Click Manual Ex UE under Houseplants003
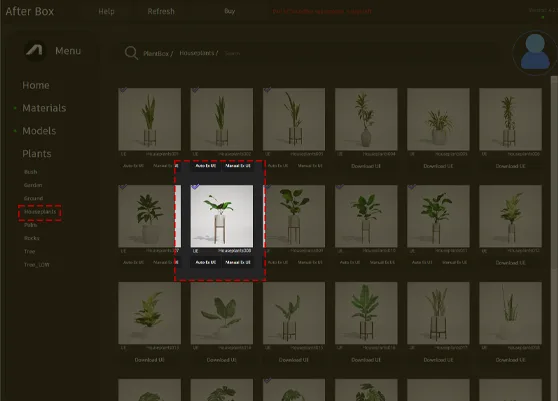Viewport: 558px width, 401px height. pos(310,166)
